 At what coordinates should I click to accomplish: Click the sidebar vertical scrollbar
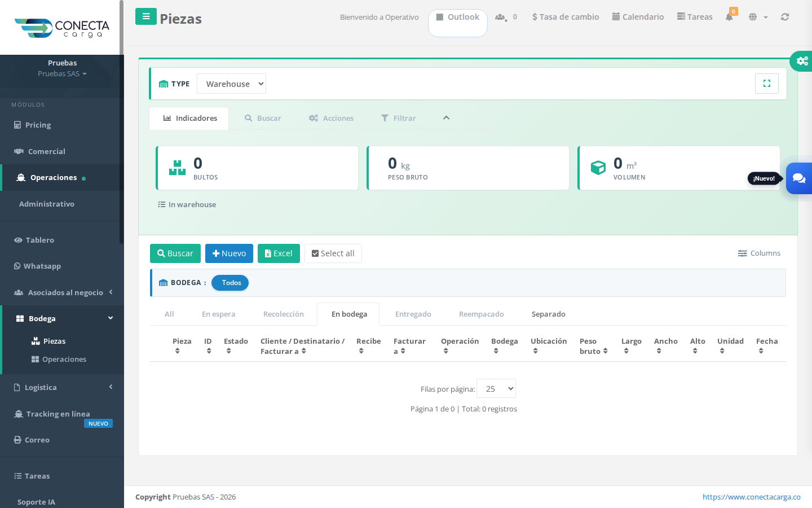coord(121,121)
